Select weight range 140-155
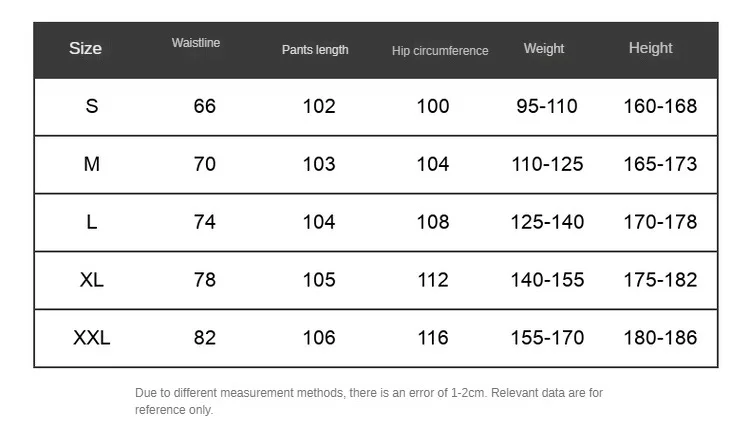Screen dimensions: 750x428 click(547, 280)
